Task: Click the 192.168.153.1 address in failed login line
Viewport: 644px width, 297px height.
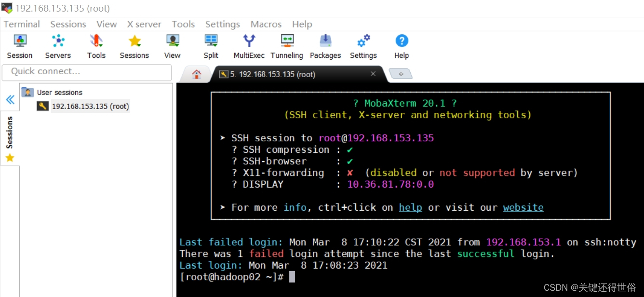Action: [523, 242]
